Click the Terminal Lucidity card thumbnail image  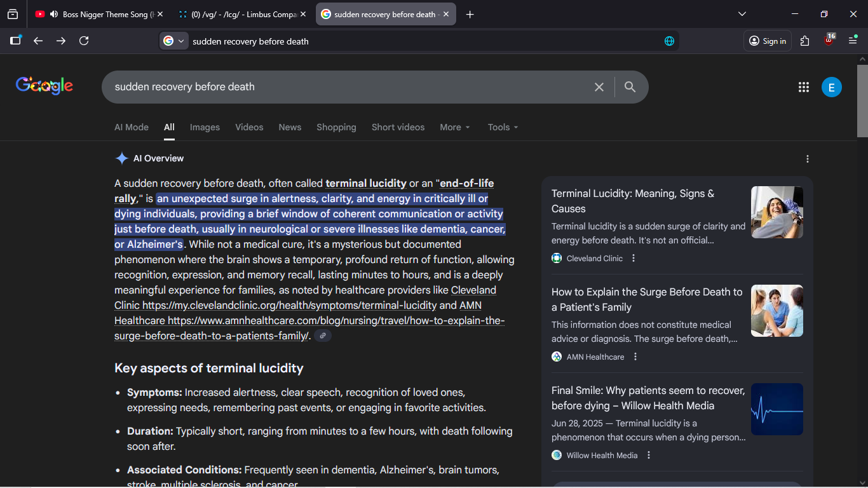777,212
